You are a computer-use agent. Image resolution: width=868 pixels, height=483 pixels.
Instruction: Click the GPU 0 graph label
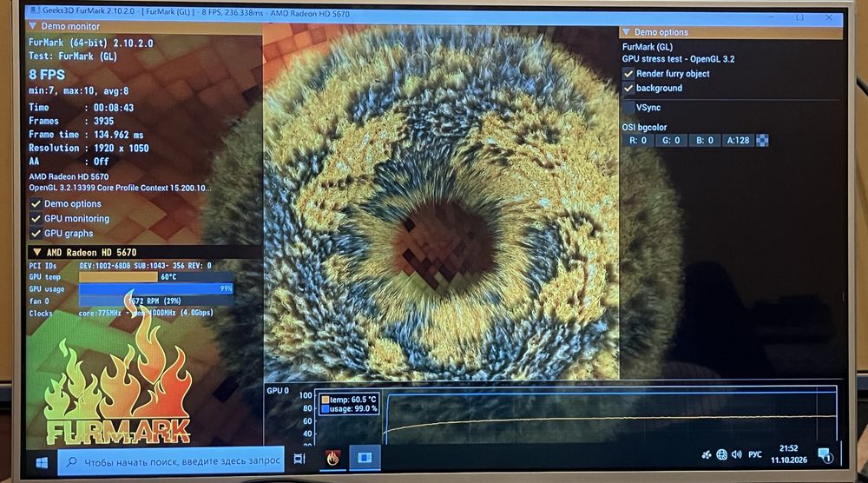278,391
